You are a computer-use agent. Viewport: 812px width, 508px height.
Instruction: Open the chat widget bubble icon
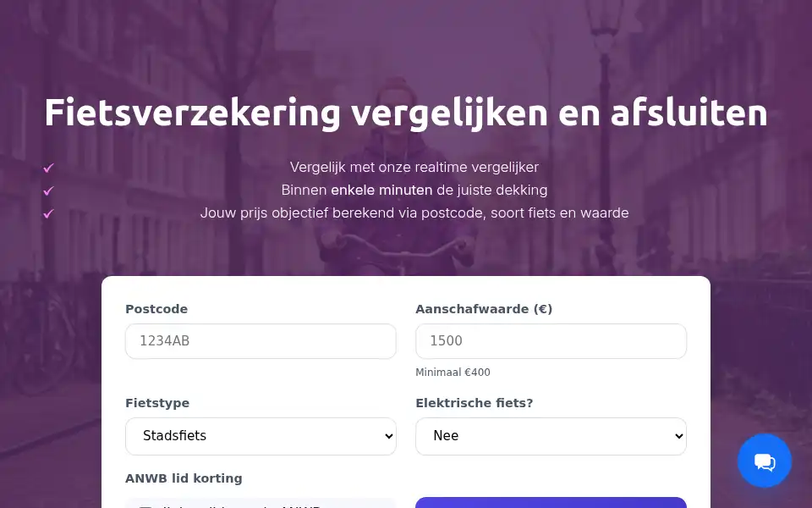click(765, 461)
